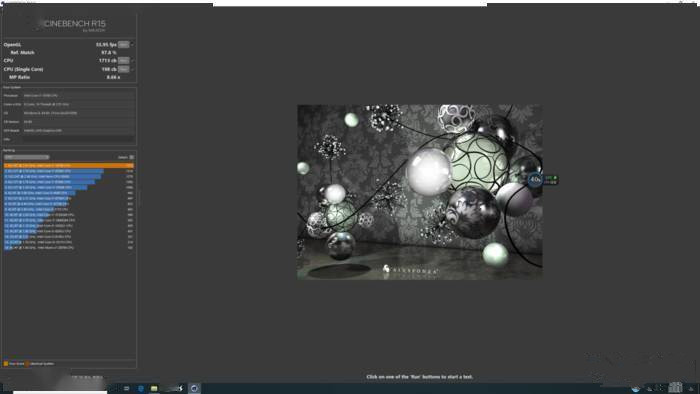This screenshot has width=700, height=394.
Task: Click the blue circular overlay badge on render
Action: [x=535, y=180]
